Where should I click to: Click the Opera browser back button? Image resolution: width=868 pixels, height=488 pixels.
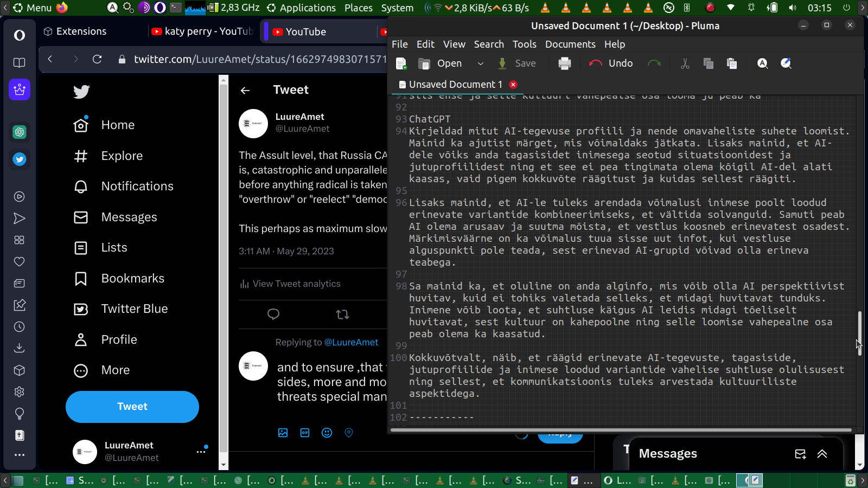coord(50,59)
